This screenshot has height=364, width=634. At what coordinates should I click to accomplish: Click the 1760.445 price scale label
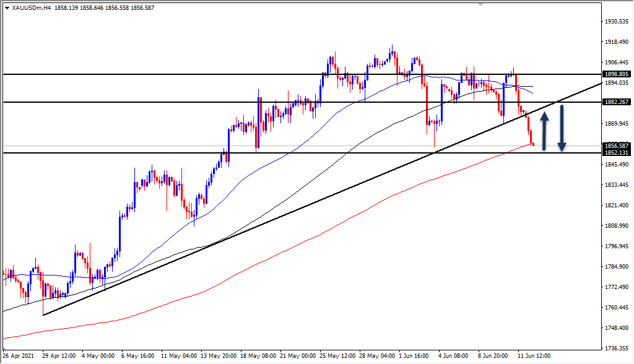click(617, 308)
